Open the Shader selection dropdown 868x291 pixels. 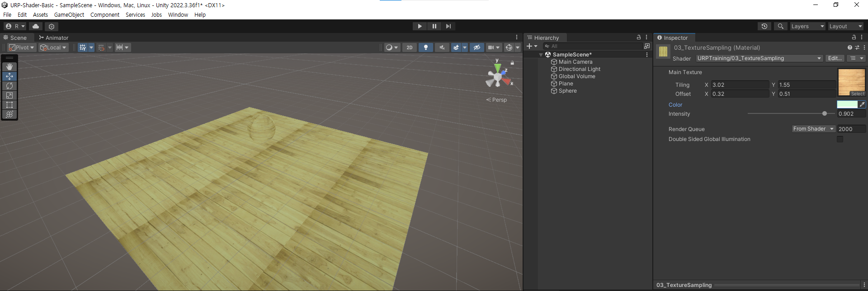click(759, 58)
